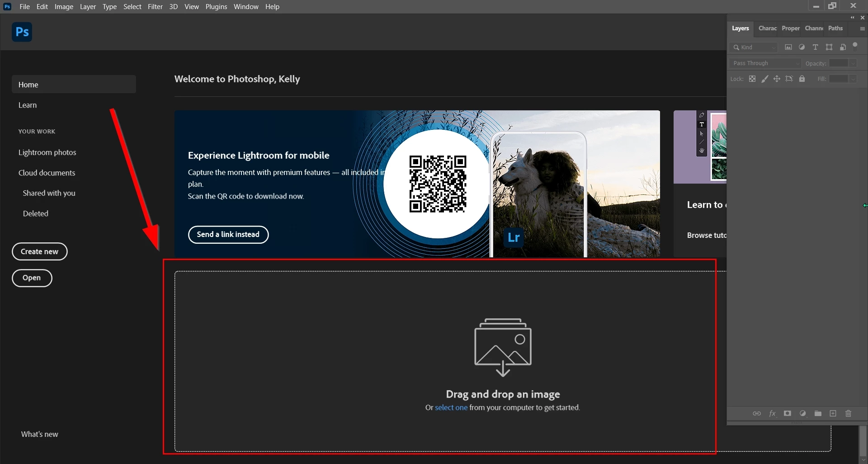The width and height of the screenshot is (868, 464).
Task: Open the Image menu
Action: 64,7
